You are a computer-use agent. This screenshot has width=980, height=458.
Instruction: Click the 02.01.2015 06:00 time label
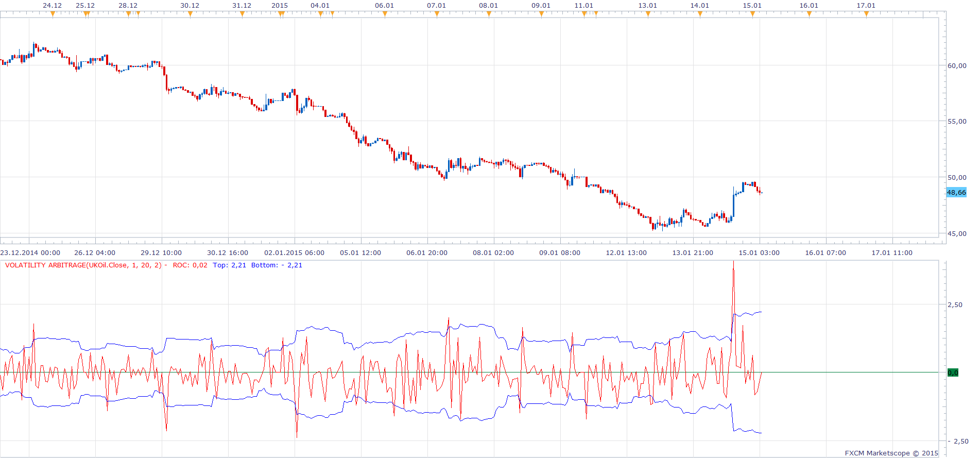(x=295, y=252)
